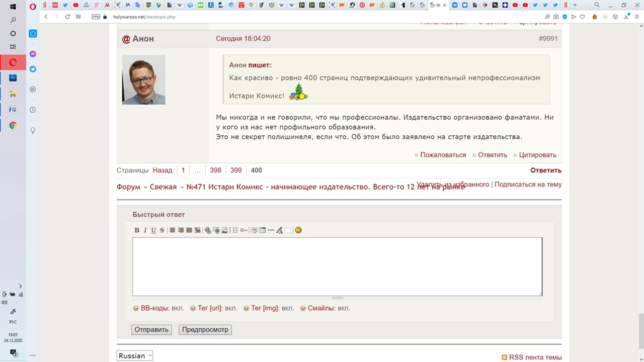
Task: Go to page 399 of the thread
Action: click(236, 170)
